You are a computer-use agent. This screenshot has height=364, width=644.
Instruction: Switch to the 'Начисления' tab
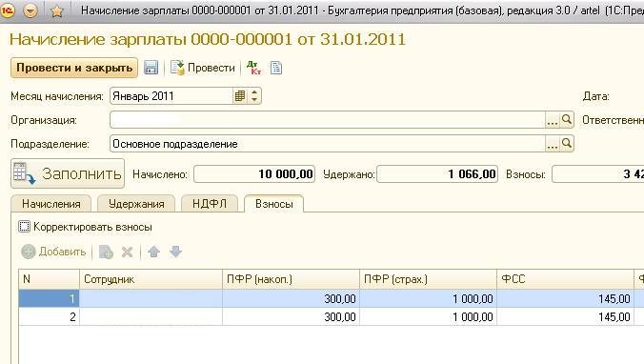point(50,204)
